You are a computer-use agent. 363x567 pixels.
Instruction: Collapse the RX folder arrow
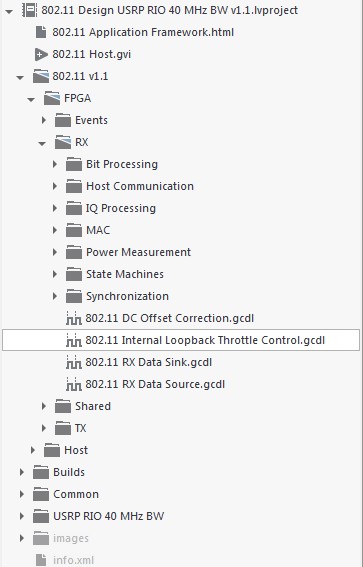click(42, 144)
